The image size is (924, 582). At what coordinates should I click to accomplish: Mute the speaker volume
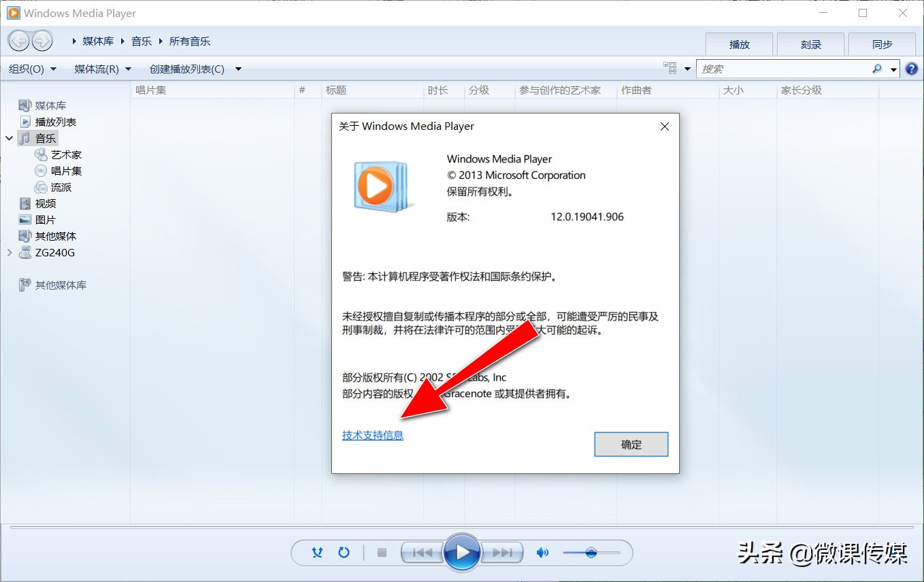coord(542,553)
